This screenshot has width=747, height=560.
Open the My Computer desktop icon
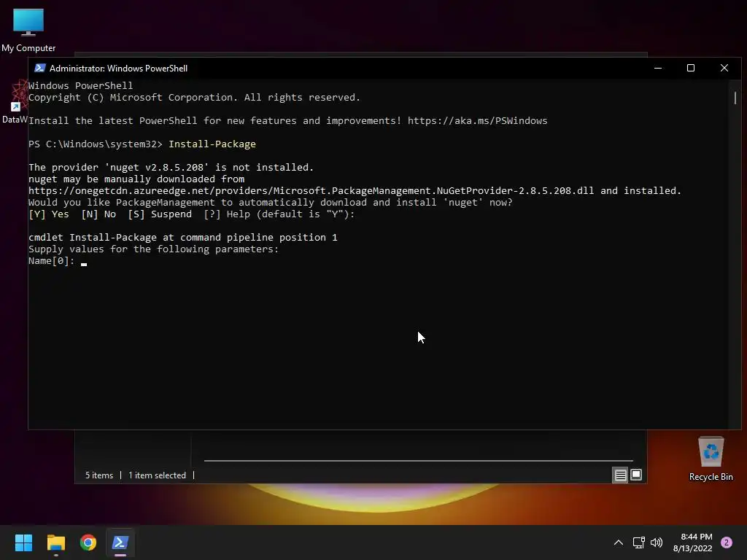28,30
